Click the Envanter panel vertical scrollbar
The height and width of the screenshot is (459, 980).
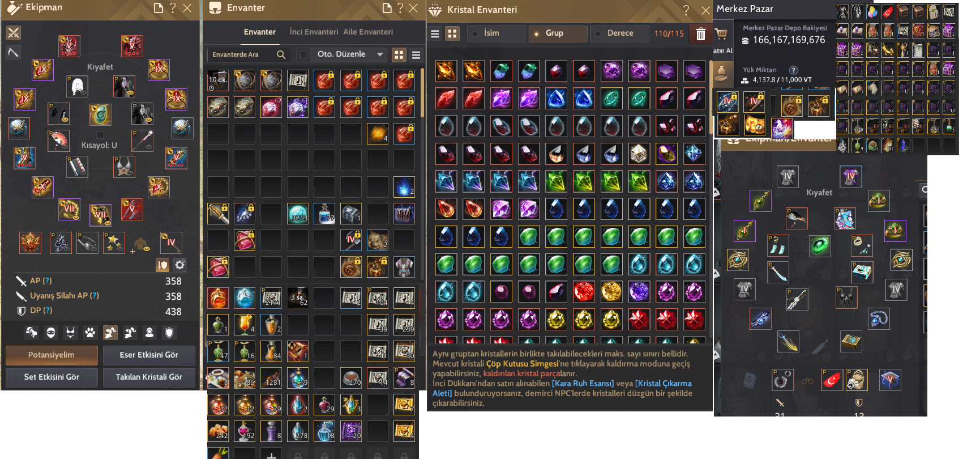(x=422, y=93)
